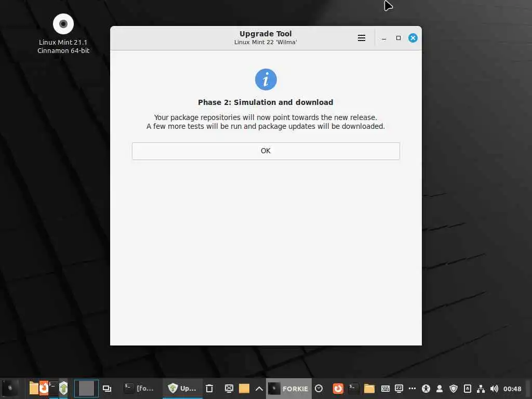Switch to the 'Up...' Upgrade Tool taskbar entry
Viewport: 532px width, 399px height.
click(182, 389)
